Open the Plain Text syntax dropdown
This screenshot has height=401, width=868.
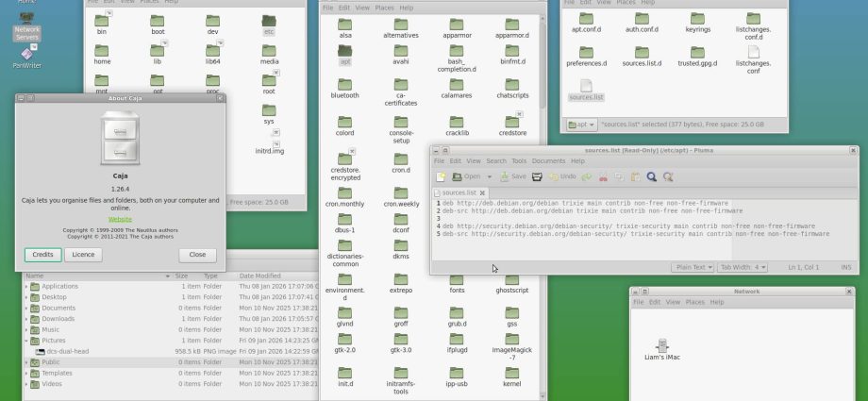point(692,268)
